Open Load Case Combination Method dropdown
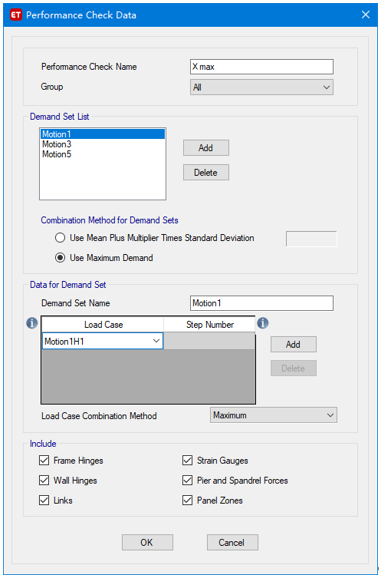 (274, 415)
